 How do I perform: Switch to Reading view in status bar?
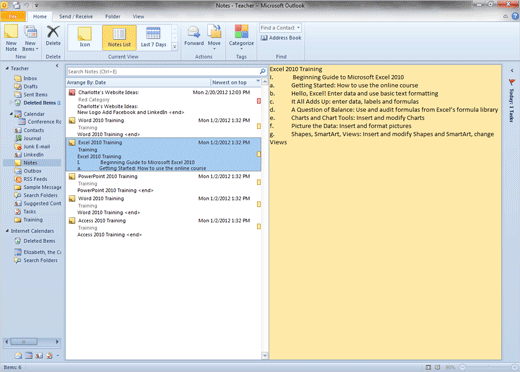pyautogui.click(x=437, y=367)
